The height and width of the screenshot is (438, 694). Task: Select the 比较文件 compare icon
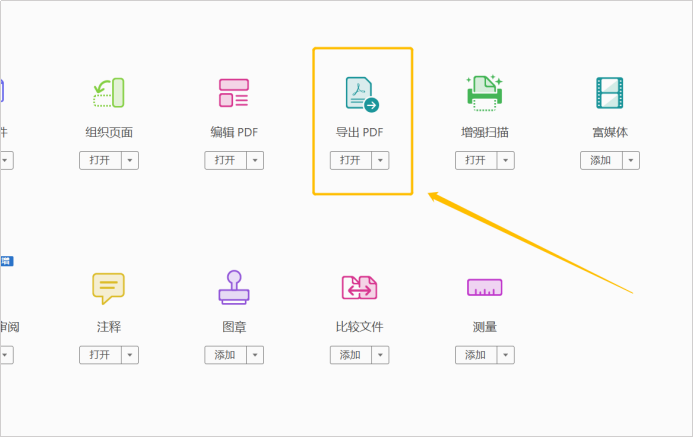[x=359, y=288]
